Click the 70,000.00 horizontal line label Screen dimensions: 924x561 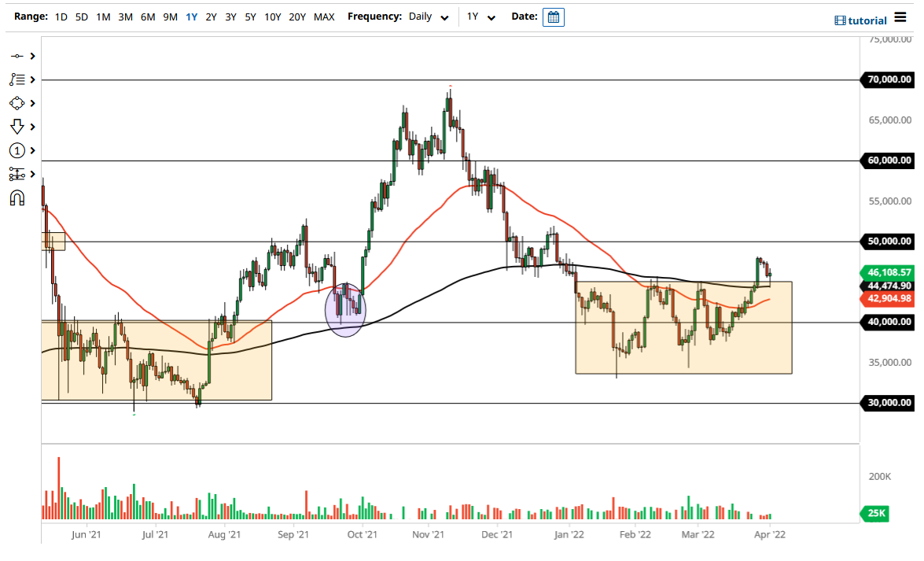889,79
